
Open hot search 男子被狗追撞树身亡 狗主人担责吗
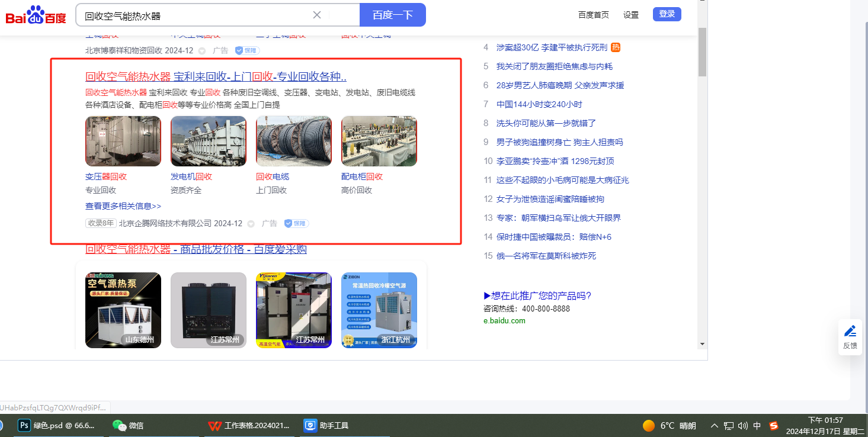point(560,142)
